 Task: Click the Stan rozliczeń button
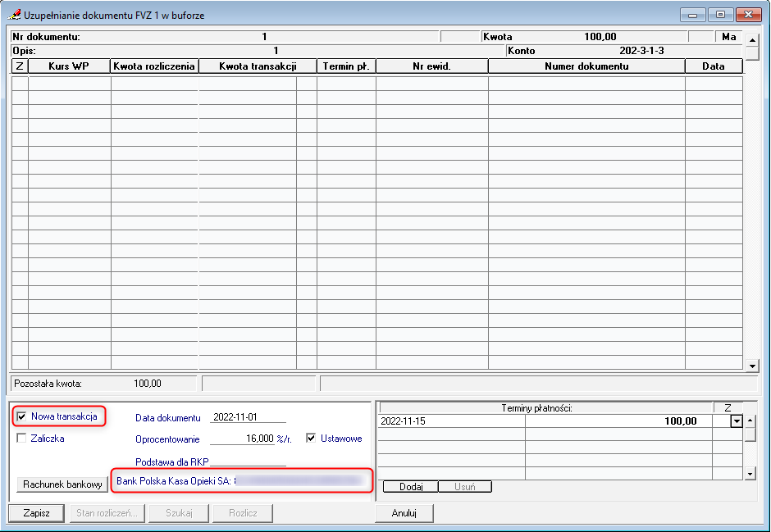(107, 513)
